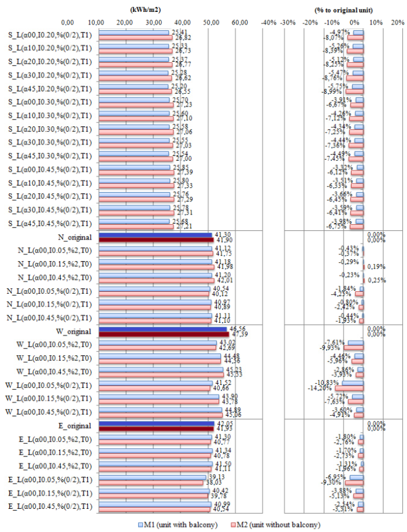Image resolution: width=407 pixels, height=532 pixels.
Task: Select the N_original row label
Action: 75,237
